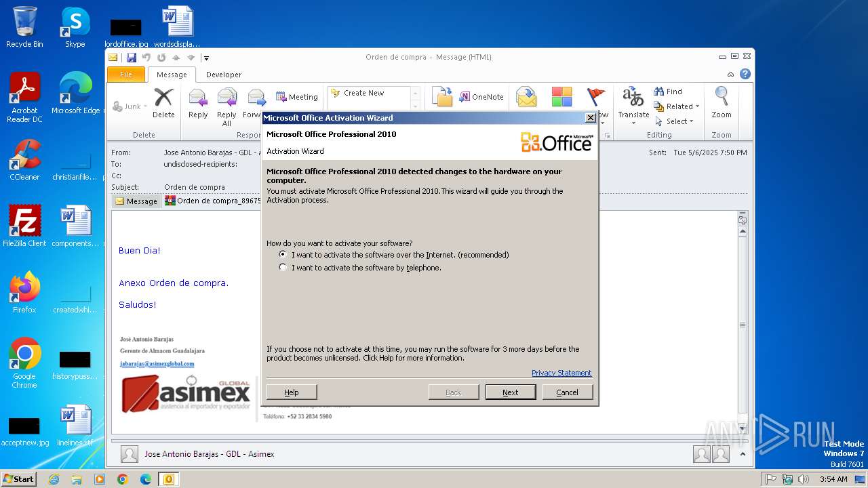This screenshot has height=488, width=868.
Task: Click Undo in Quick Access Toolbar
Action: click(x=146, y=58)
